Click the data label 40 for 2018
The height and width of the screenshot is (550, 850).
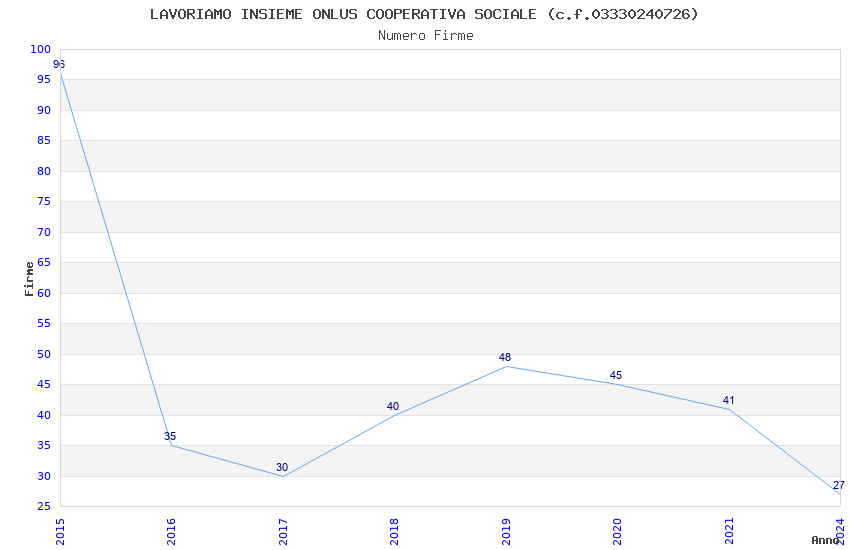[393, 406]
